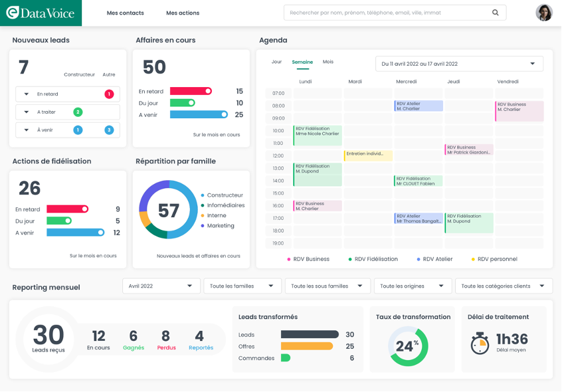Open the Mes contacts menu
The width and height of the screenshot is (562, 392).
125,13
